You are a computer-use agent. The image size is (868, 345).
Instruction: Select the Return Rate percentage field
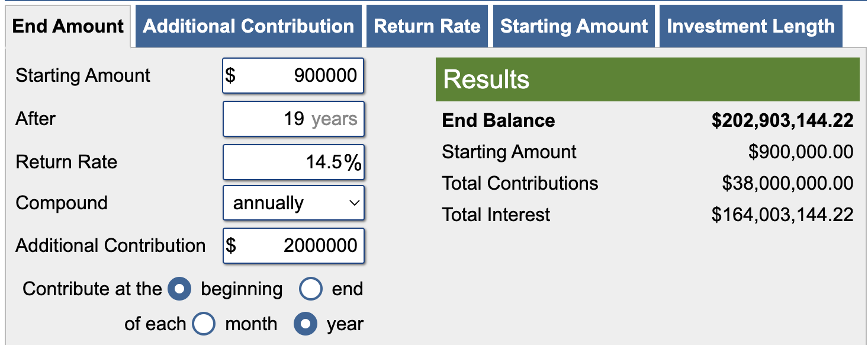tap(293, 162)
